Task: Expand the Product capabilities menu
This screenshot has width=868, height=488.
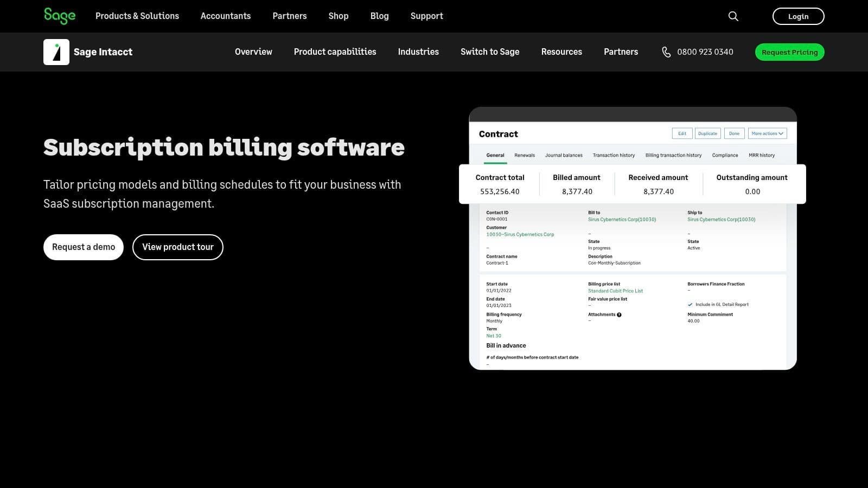Action: [x=335, y=52]
